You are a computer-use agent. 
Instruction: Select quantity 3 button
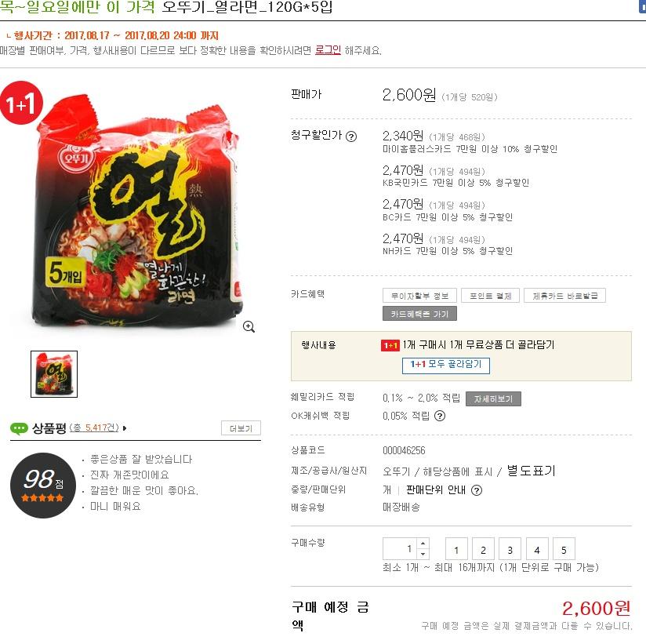(510, 550)
